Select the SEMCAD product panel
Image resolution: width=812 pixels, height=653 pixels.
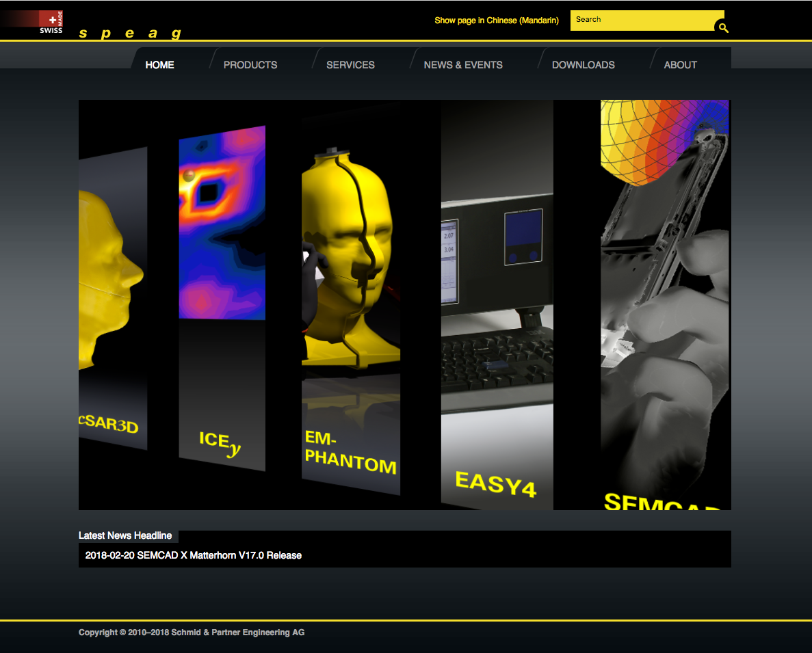point(666,305)
